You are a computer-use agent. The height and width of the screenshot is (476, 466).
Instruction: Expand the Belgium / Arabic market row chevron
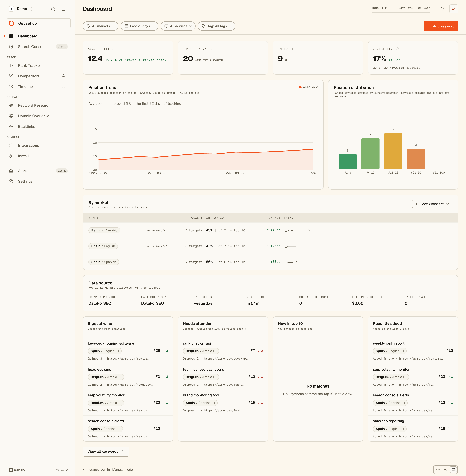(x=309, y=230)
